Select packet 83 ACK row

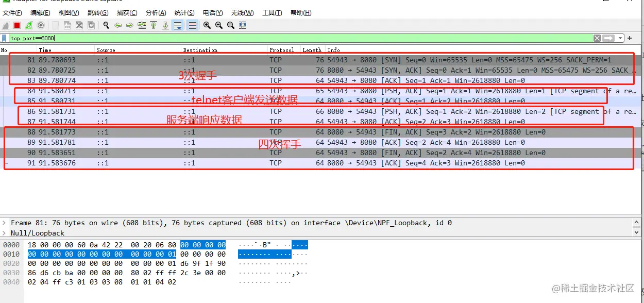coord(319,80)
